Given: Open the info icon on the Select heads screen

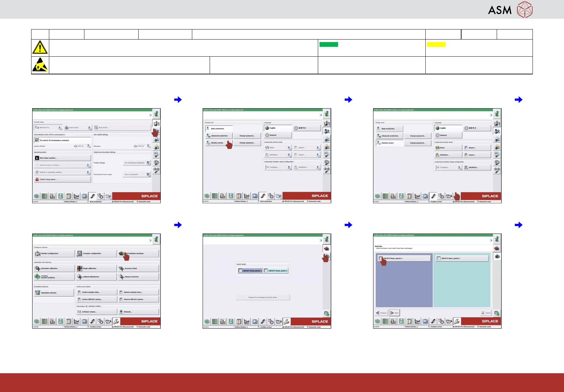Looking at the screenshot, I should click(327, 239).
